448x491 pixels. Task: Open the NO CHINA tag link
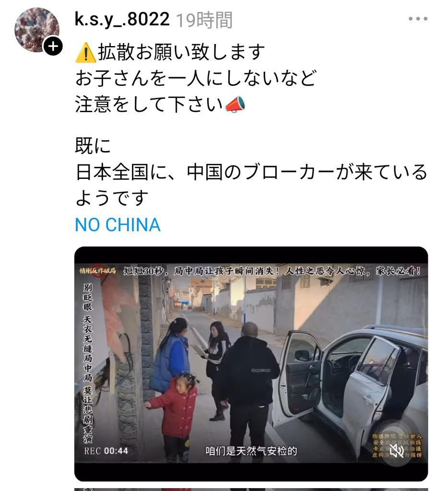tap(118, 225)
